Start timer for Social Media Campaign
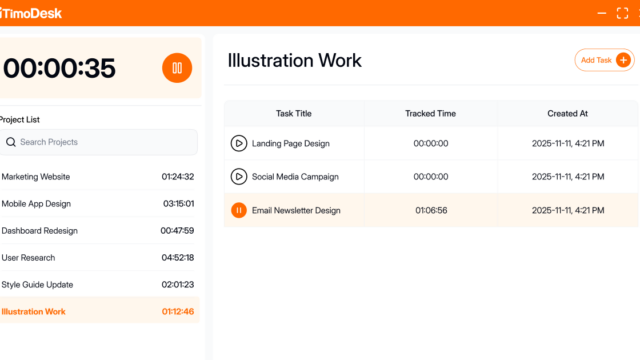 239,177
